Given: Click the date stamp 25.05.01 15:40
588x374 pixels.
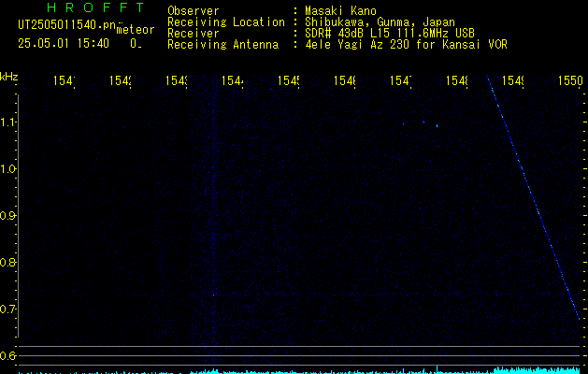Looking at the screenshot, I should (x=64, y=44).
